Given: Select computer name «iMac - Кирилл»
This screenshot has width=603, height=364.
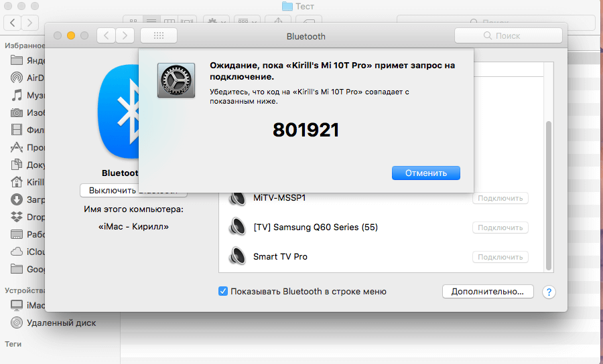Looking at the screenshot, I should click(x=133, y=227).
